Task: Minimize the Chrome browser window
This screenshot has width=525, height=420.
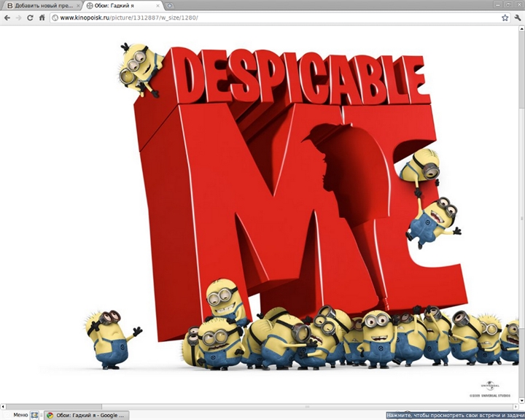Action: tap(498, 4)
